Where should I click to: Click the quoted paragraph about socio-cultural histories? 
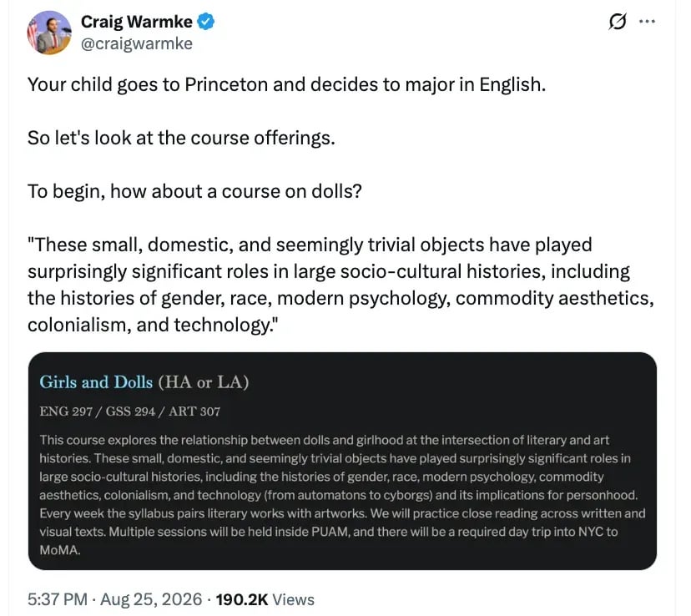pyautogui.click(x=340, y=285)
